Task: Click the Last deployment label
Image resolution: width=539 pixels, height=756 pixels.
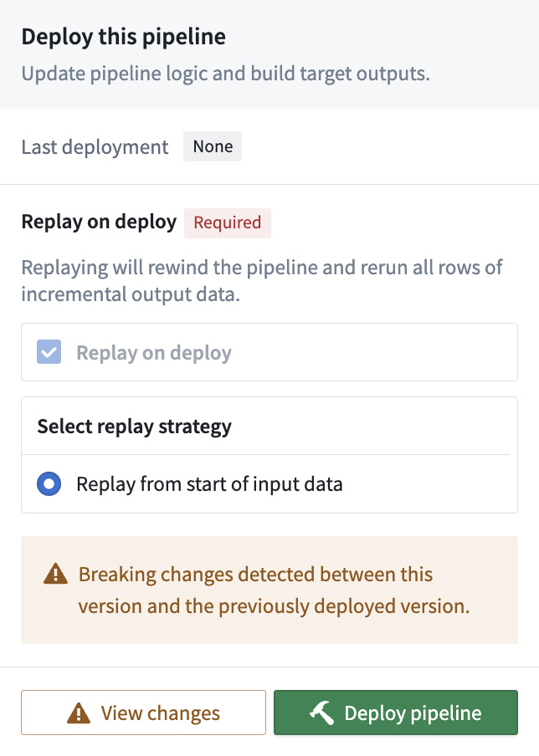Action: point(95,147)
